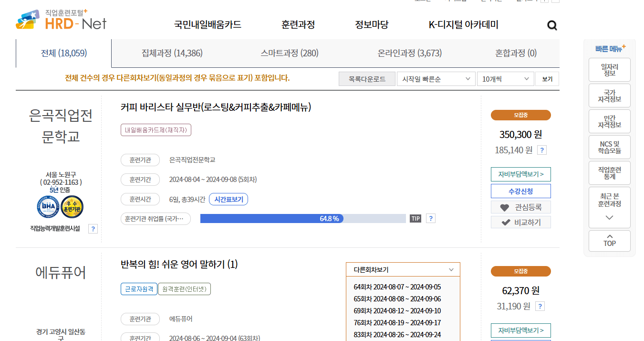Toggle the 관심등록 heart favorite
This screenshot has height=341, width=644.
tap(520, 207)
